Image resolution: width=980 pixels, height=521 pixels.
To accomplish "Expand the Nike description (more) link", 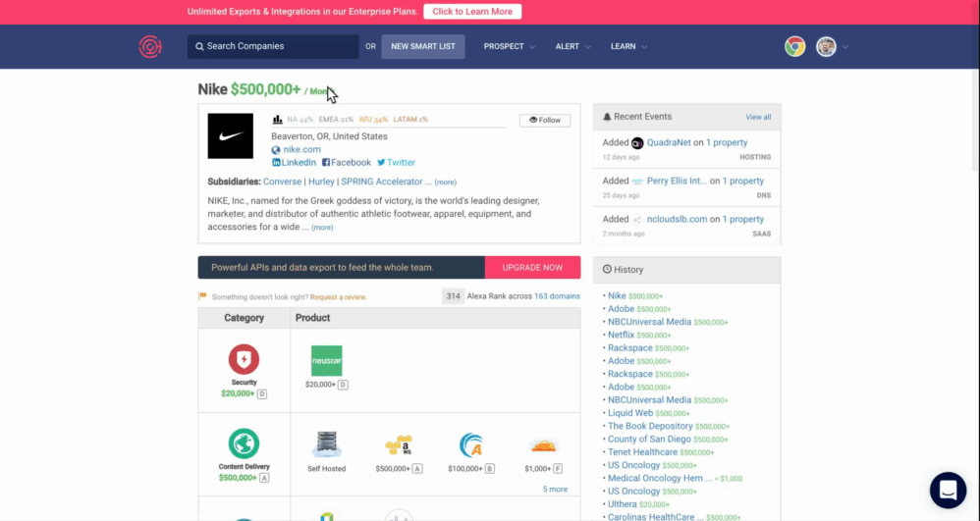I will [322, 228].
